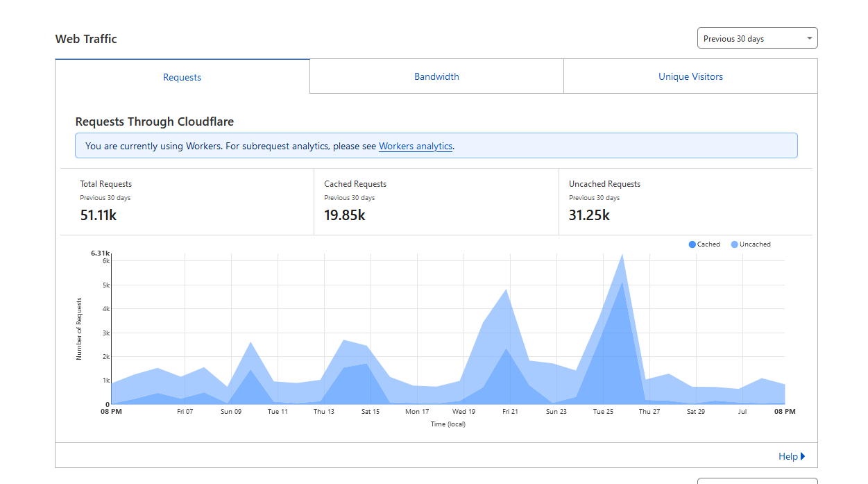
Task: Toggle the Uncached legend dot
Action: click(735, 244)
